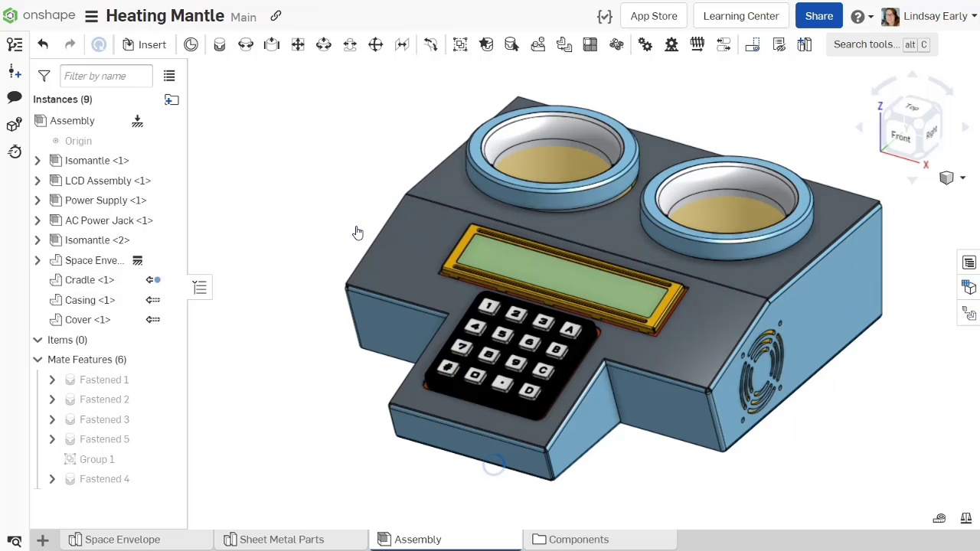980x551 pixels.
Task: Click the Group tool icon
Action: click(x=460, y=44)
